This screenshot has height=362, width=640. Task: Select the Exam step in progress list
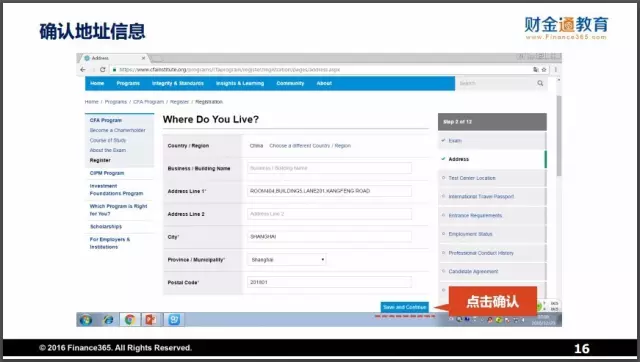(x=492, y=141)
